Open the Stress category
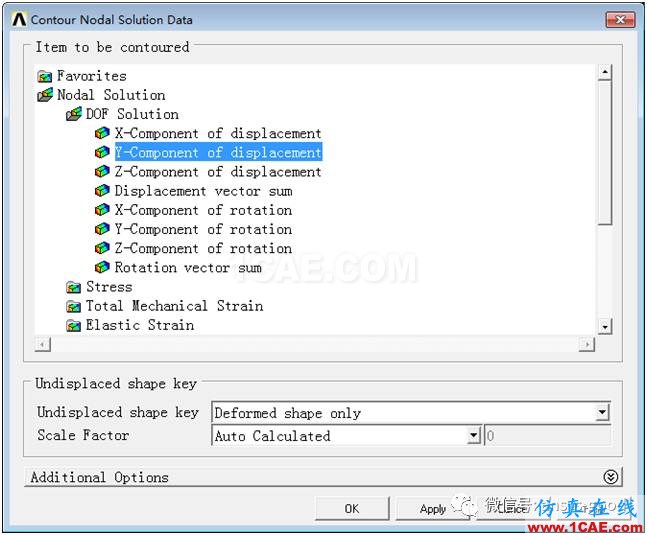This screenshot has width=647, height=535. [x=109, y=287]
